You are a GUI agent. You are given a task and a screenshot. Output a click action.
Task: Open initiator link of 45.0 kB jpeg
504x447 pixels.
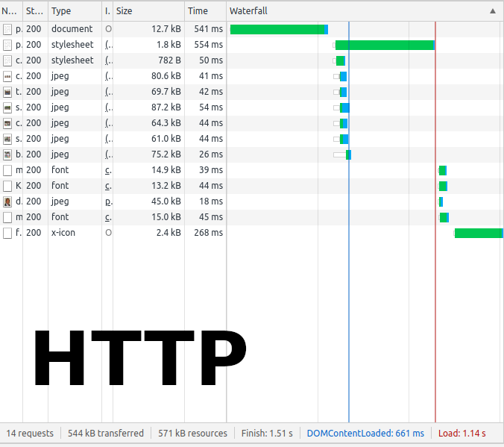pyautogui.click(x=109, y=202)
